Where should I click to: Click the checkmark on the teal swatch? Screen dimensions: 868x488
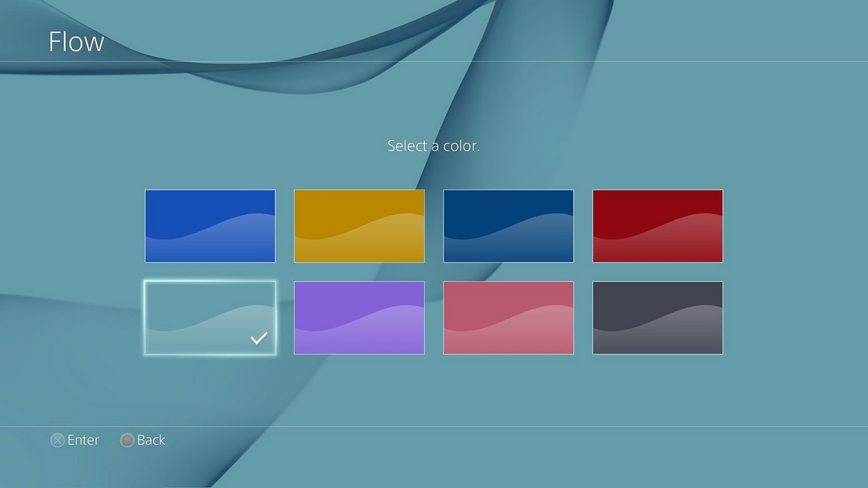(258, 338)
